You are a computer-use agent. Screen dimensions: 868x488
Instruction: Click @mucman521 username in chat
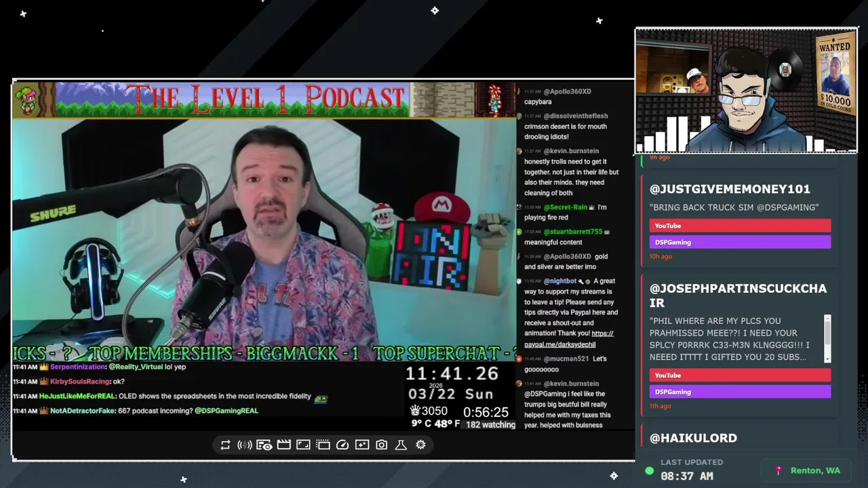click(566, 359)
